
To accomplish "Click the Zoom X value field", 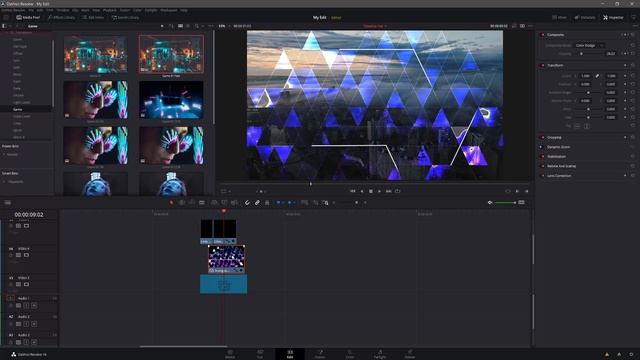I will pos(585,76).
